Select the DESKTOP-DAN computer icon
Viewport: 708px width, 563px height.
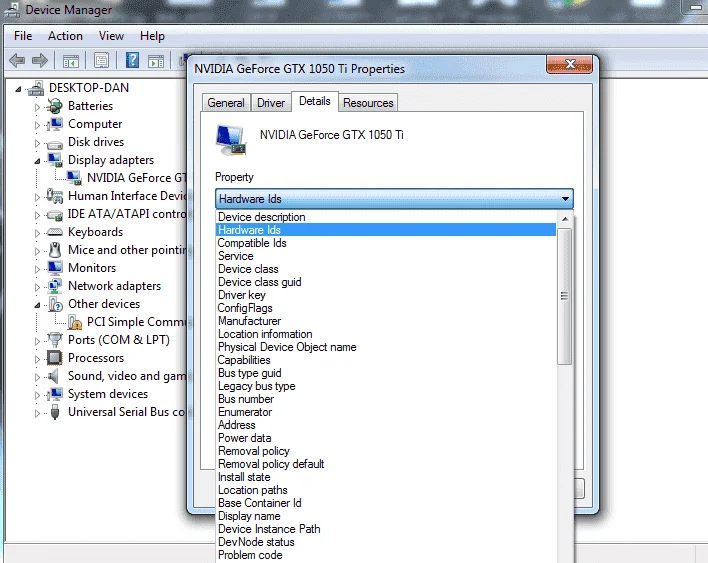pyautogui.click(x=36, y=88)
